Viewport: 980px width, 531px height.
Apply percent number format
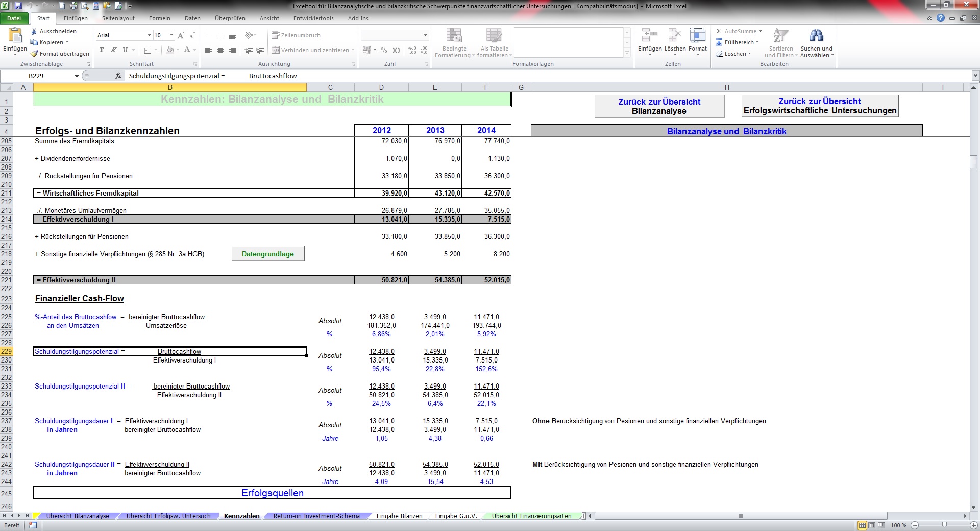click(x=384, y=50)
